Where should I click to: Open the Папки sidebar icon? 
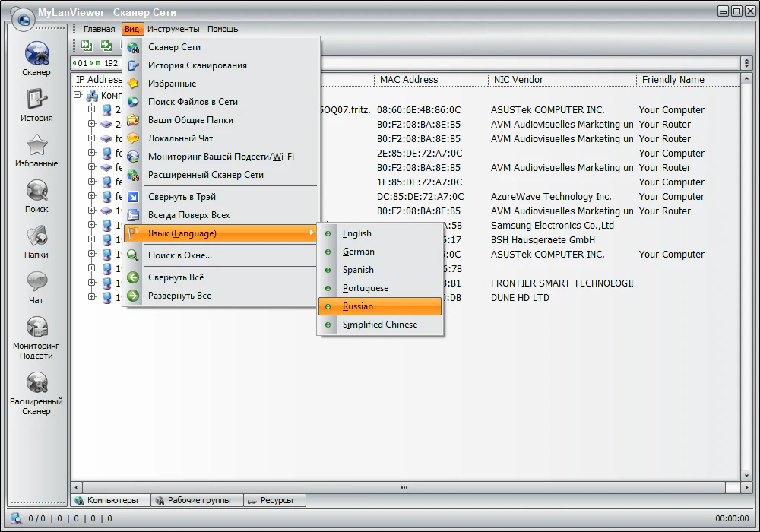(x=36, y=240)
